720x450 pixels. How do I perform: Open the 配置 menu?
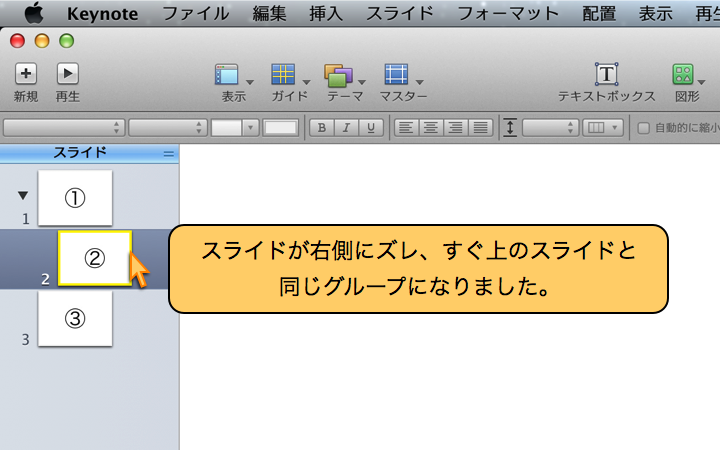point(599,14)
